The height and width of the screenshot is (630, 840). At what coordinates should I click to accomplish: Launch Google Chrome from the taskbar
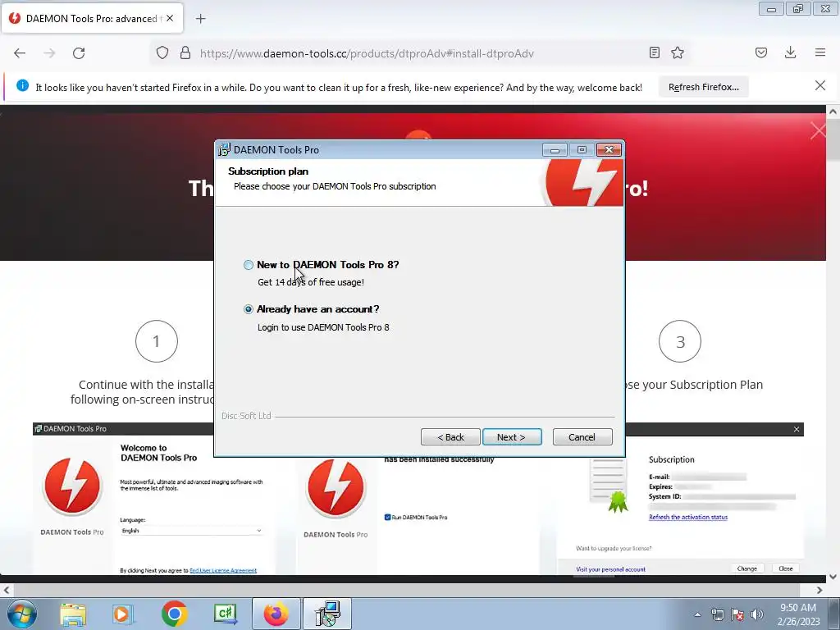(174, 614)
